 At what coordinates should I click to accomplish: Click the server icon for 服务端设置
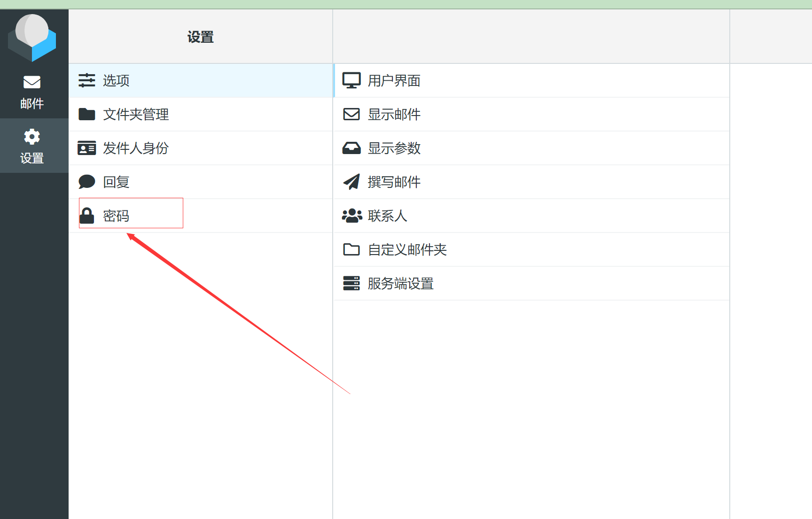coord(351,283)
